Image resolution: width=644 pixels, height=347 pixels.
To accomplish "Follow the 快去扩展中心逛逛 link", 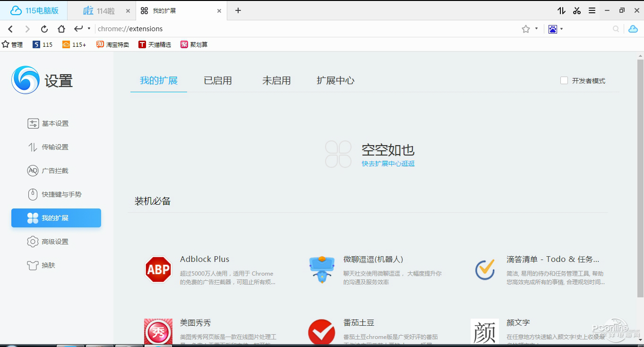I will (x=388, y=164).
